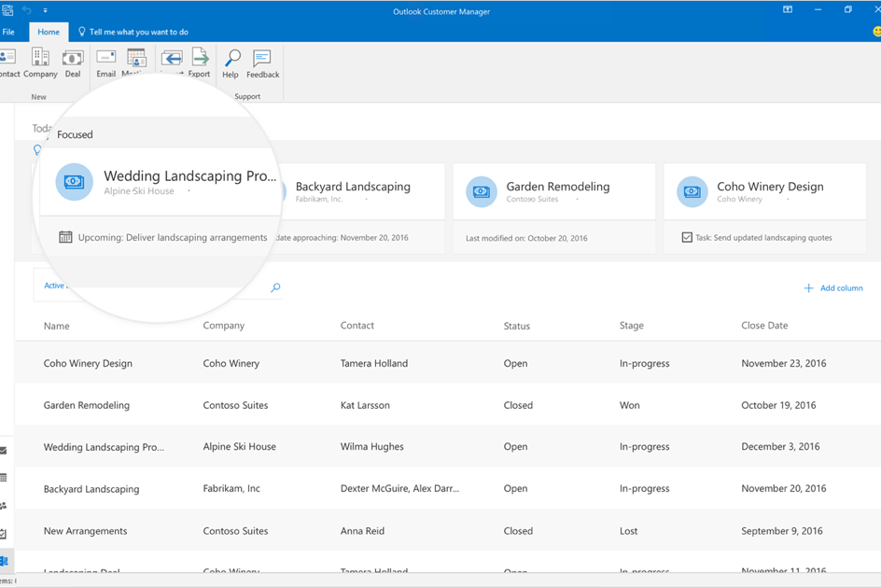Open the Customer Manager icon in the sidebar
881x588 pixels.
5,560
